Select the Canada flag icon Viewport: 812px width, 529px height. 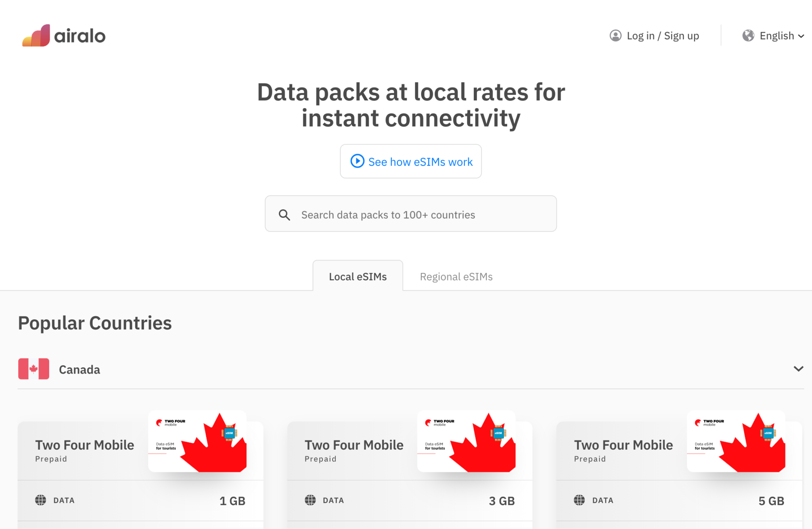coord(33,369)
